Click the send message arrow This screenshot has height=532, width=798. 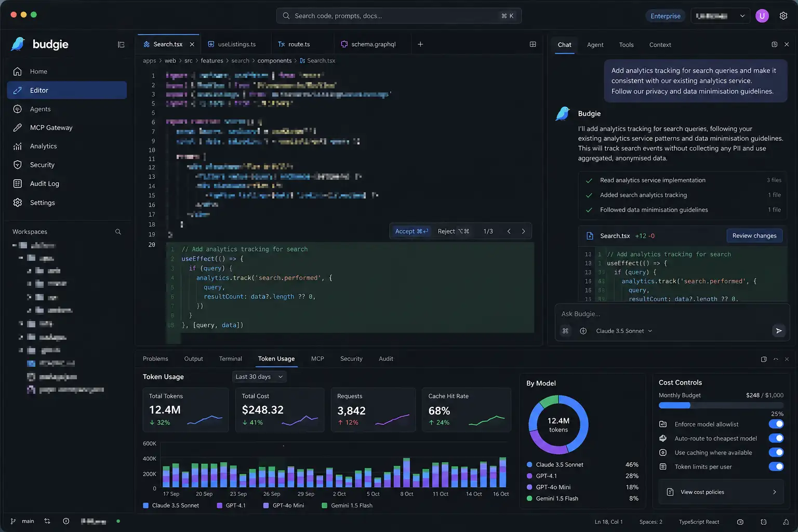pos(778,331)
